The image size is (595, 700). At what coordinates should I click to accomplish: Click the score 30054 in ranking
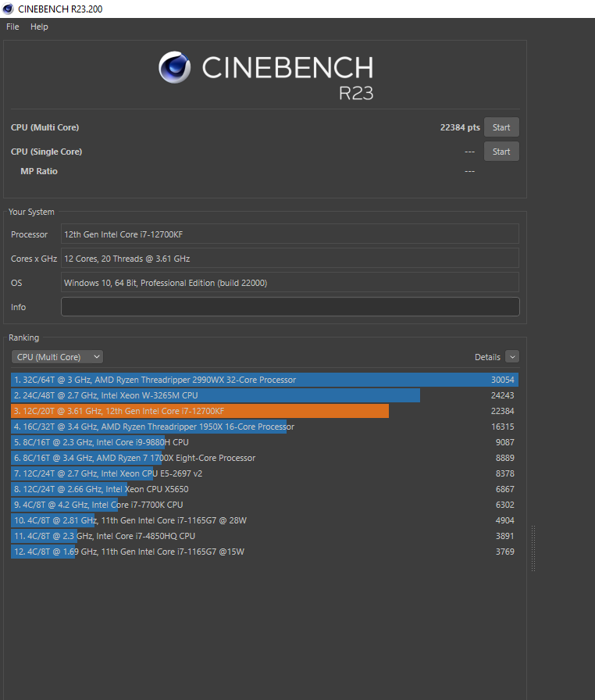(x=503, y=380)
